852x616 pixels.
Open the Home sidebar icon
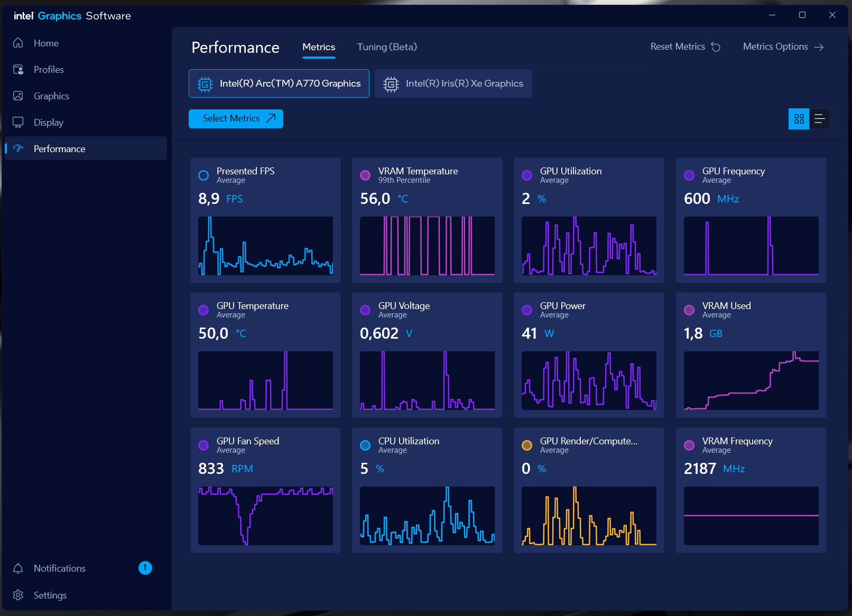pos(18,43)
